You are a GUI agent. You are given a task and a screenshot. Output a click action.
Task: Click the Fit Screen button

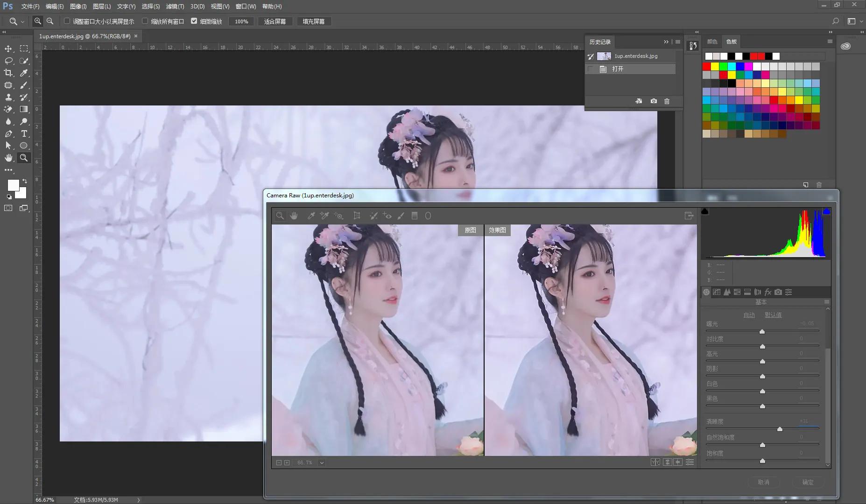tap(275, 21)
